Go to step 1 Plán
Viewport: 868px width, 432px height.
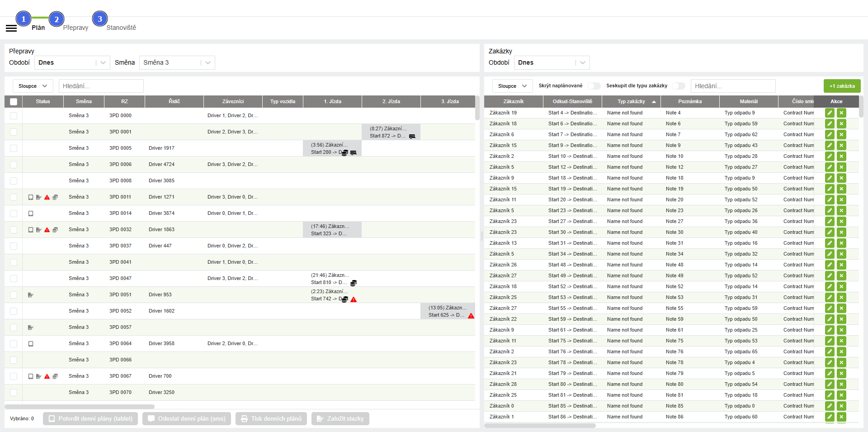tap(24, 19)
